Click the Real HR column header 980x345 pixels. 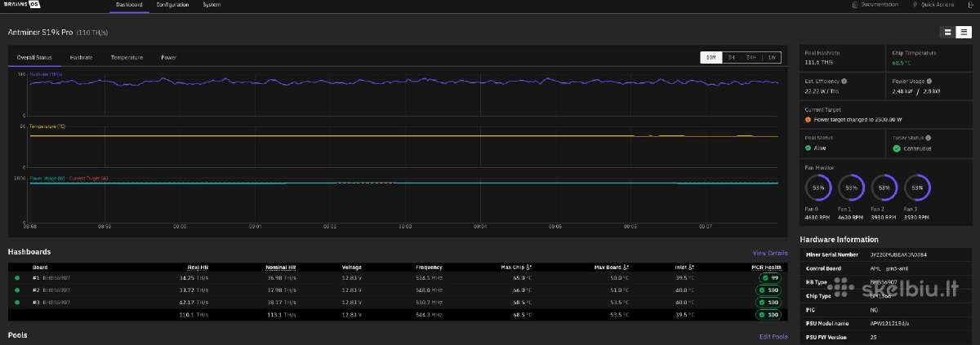198,267
